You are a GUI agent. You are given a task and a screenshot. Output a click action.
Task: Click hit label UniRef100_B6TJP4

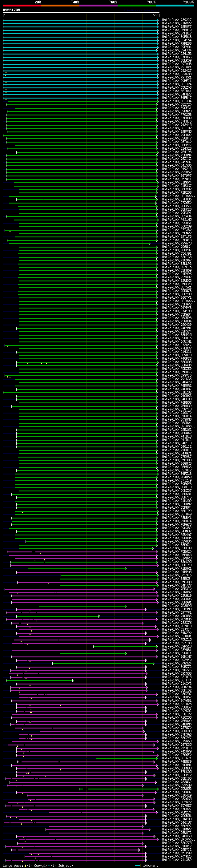pos(177,84)
